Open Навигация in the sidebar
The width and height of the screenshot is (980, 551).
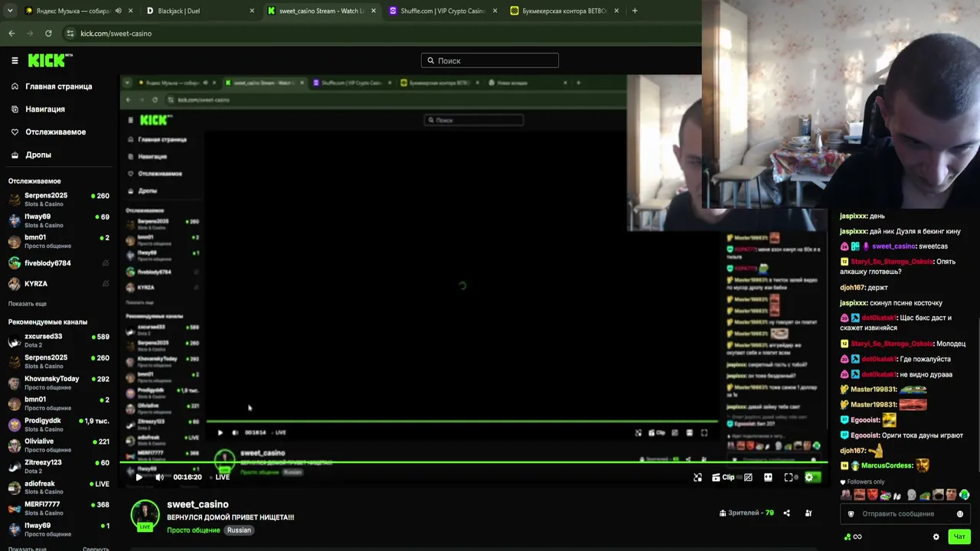38,109
